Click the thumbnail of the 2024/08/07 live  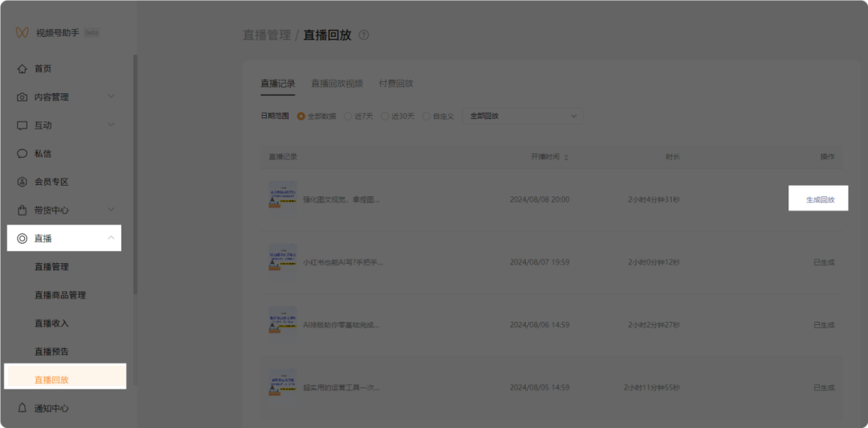tap(282, 261)
